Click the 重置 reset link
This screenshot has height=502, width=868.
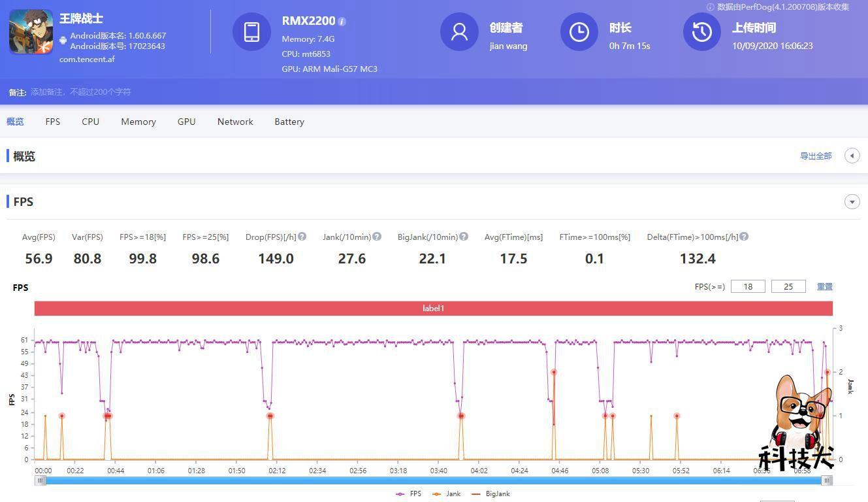(825, 286)
